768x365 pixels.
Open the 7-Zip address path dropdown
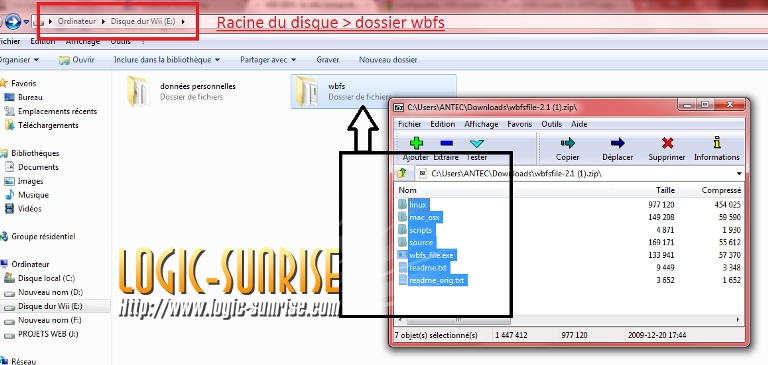[x=739, y=173]
